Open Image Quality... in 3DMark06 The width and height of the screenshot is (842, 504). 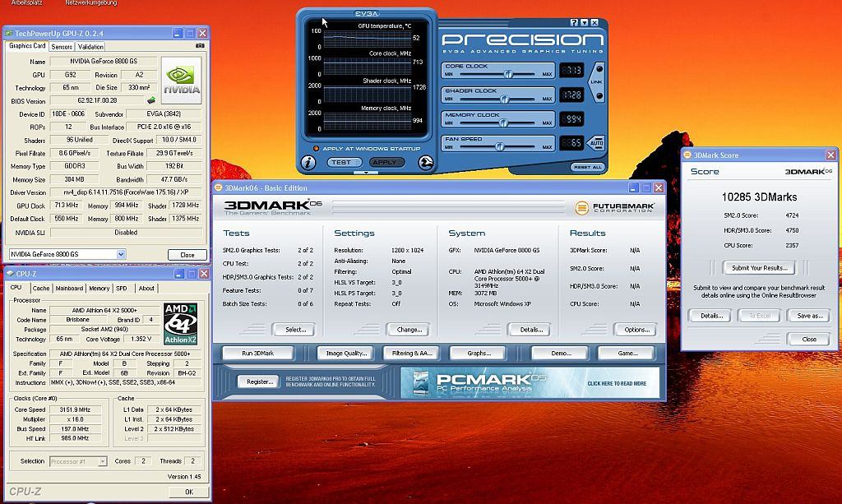[x=346, y=354]
